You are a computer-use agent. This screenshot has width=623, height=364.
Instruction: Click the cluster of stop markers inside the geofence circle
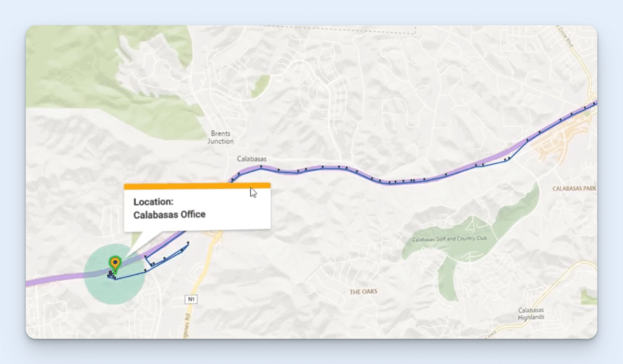tap(111, 273)
